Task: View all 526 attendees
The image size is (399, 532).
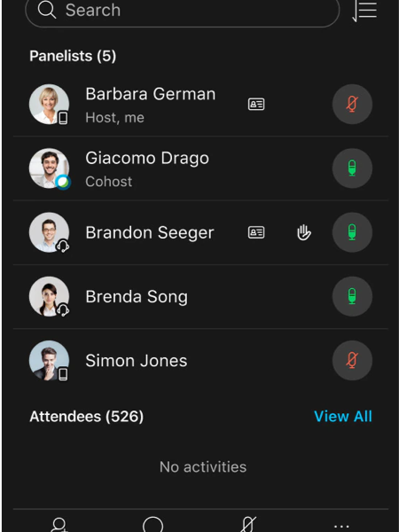Action: click(x=343, y=417)
